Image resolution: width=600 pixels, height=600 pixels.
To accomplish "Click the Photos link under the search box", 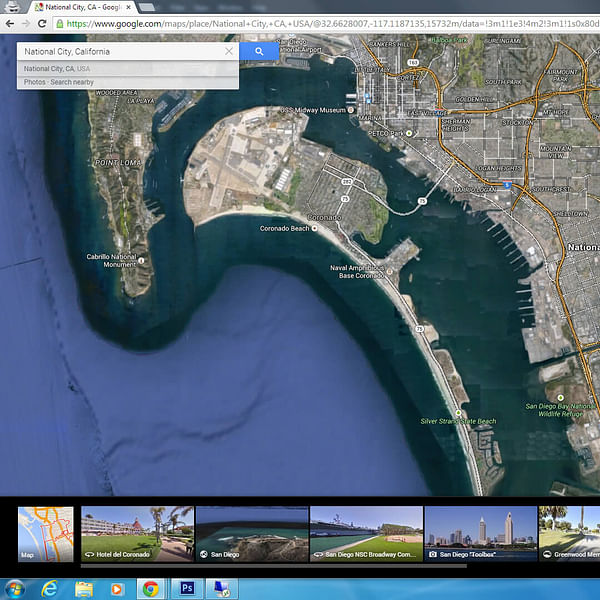I will pyautogui.click(x=34, y=82).
